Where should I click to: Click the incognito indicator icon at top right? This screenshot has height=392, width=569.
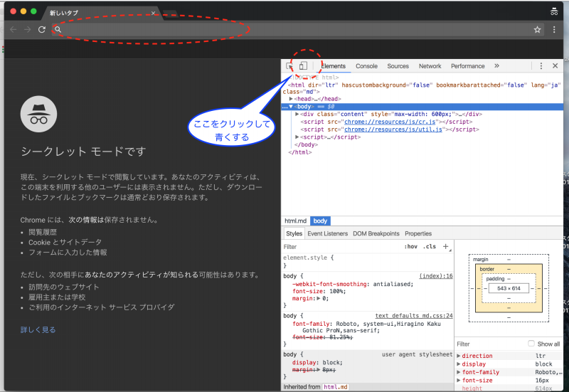coord(554,11)
